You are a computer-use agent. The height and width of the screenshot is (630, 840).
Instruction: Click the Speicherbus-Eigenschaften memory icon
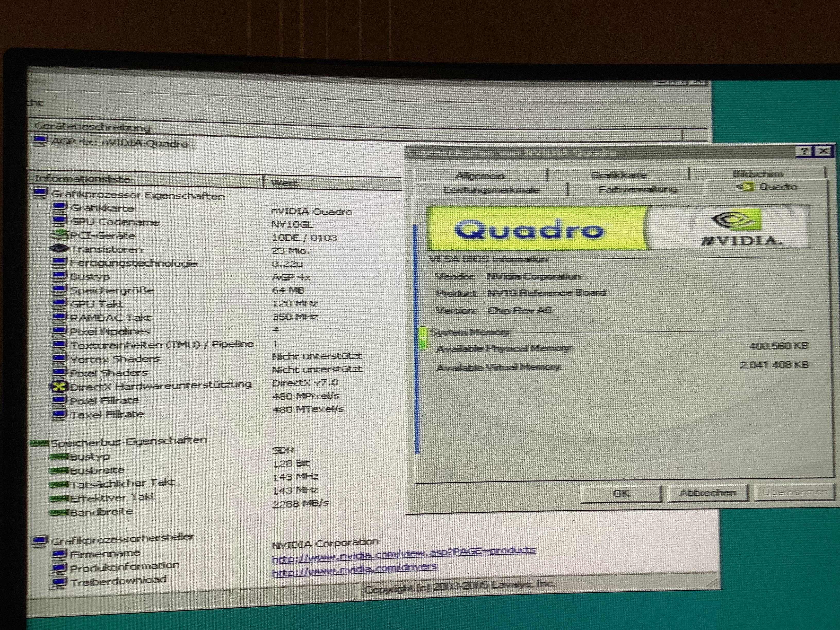[39, 443]
